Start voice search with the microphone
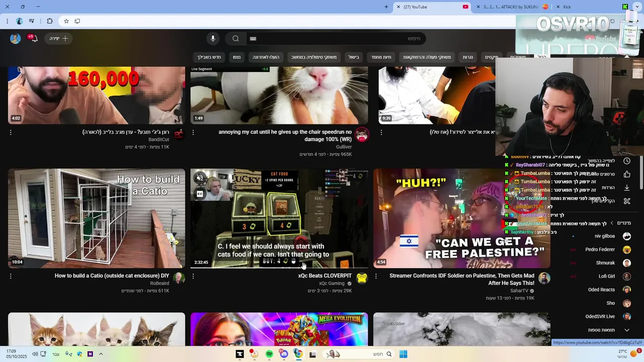This screenshot has width=644, height=362. (213, 39)
